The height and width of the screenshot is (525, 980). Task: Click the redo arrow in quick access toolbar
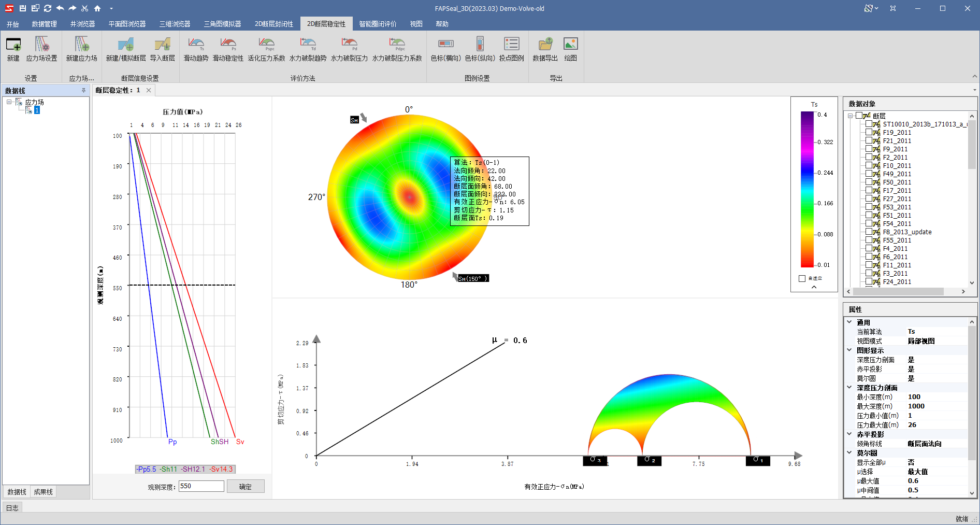pyautogui.click(x=73, y=8)
